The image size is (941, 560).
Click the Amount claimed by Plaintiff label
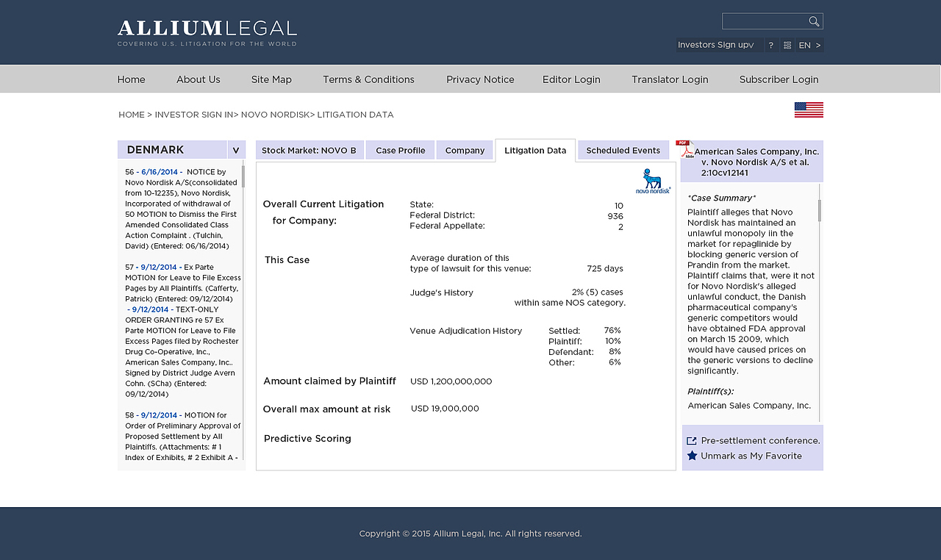pos(330,381)
